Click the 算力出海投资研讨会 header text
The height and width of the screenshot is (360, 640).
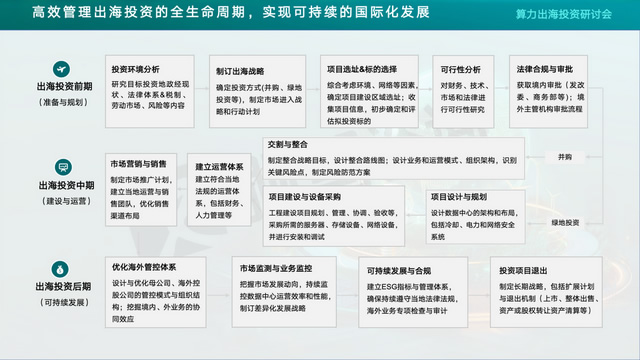[564, 14]
